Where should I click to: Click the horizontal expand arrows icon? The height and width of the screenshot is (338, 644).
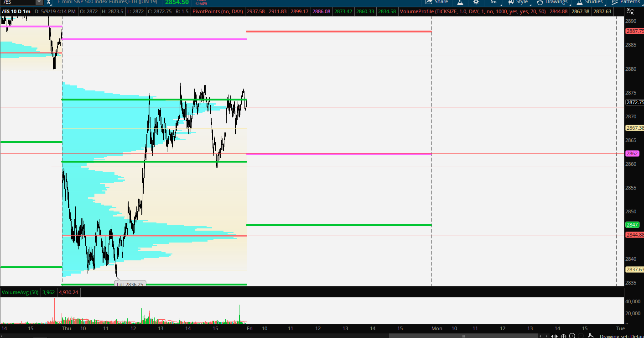pyautogui.click(x=554, y=336)
